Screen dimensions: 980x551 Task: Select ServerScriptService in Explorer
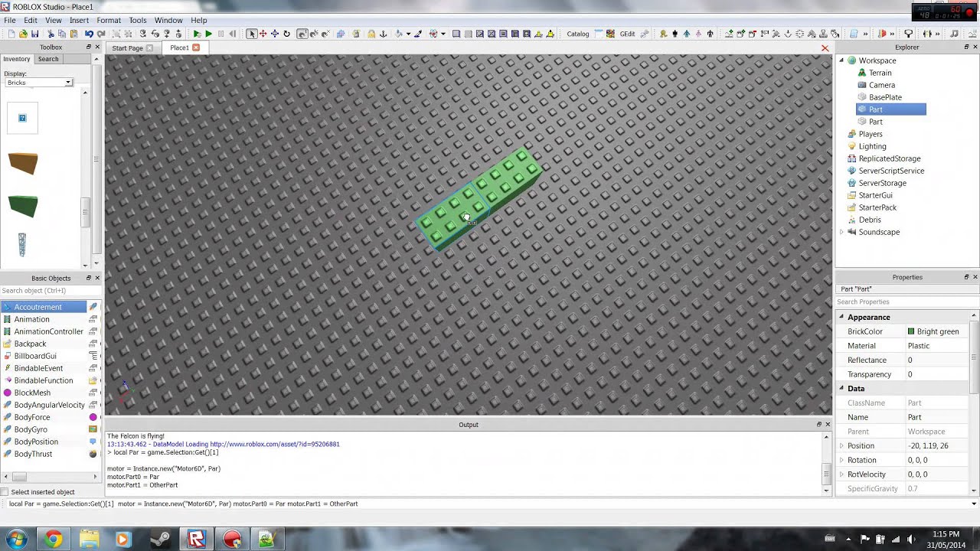tap(891, 171)
